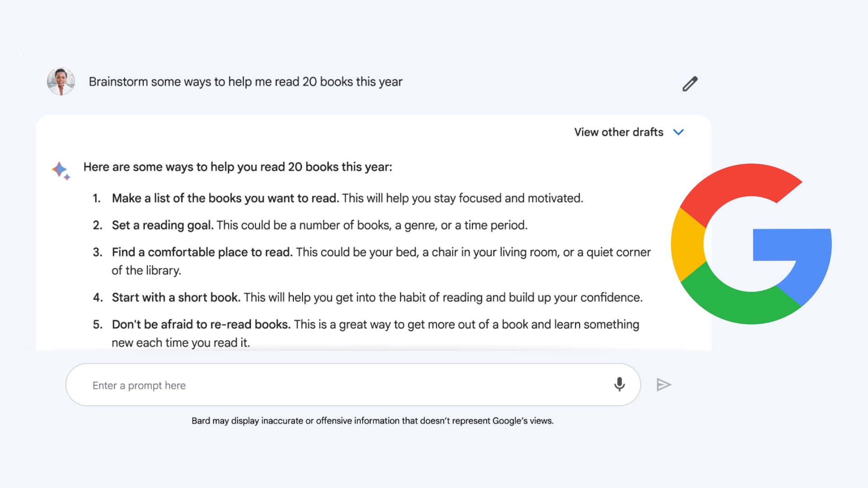The image size is (868, 488).
Task: Click the microphone voice input icon
Action: [x=619, y=385]
